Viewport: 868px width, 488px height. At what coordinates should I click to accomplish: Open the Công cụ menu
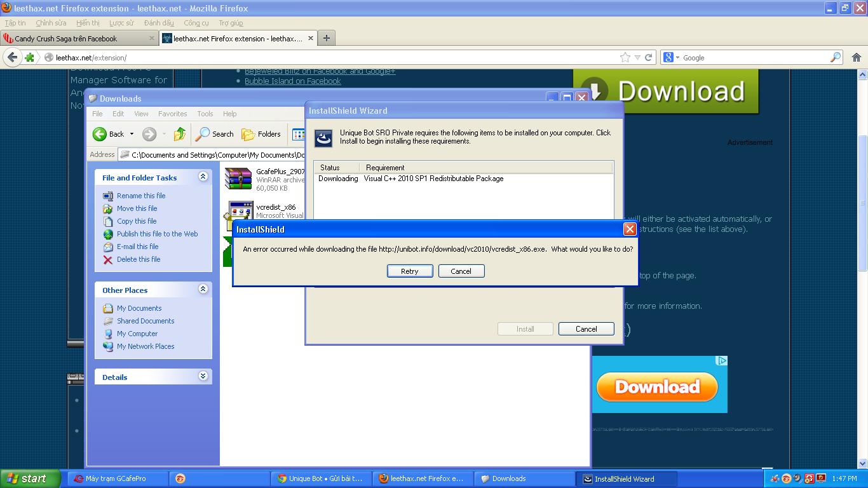point(196,23)
